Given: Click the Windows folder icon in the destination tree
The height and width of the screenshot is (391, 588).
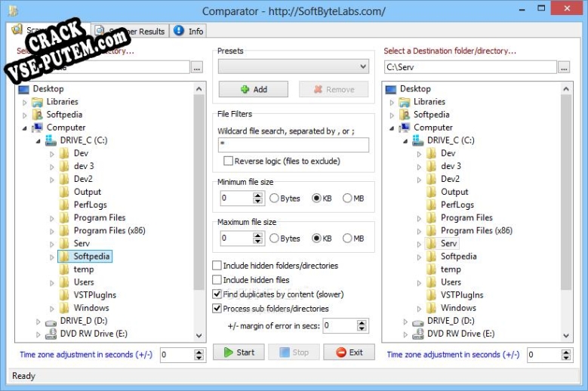Looking at the screenshot, I should point(431,308).
